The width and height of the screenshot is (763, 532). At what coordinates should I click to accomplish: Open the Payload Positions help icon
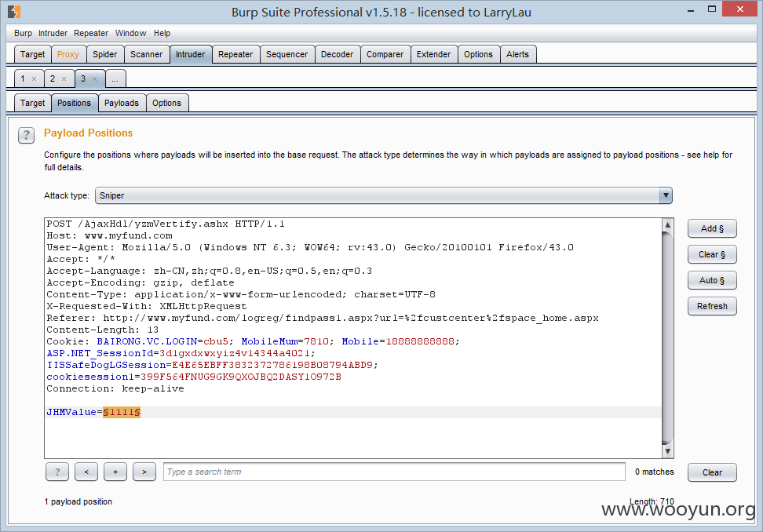26,135
